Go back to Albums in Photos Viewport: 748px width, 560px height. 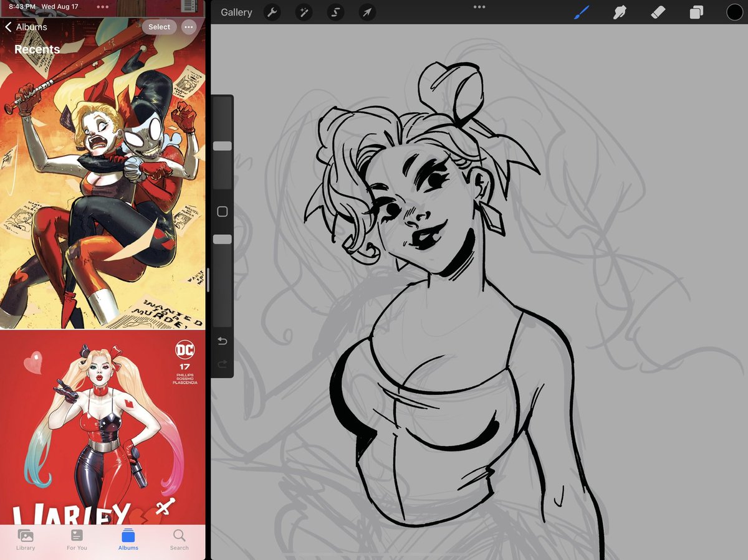click(x=26, y=27)
